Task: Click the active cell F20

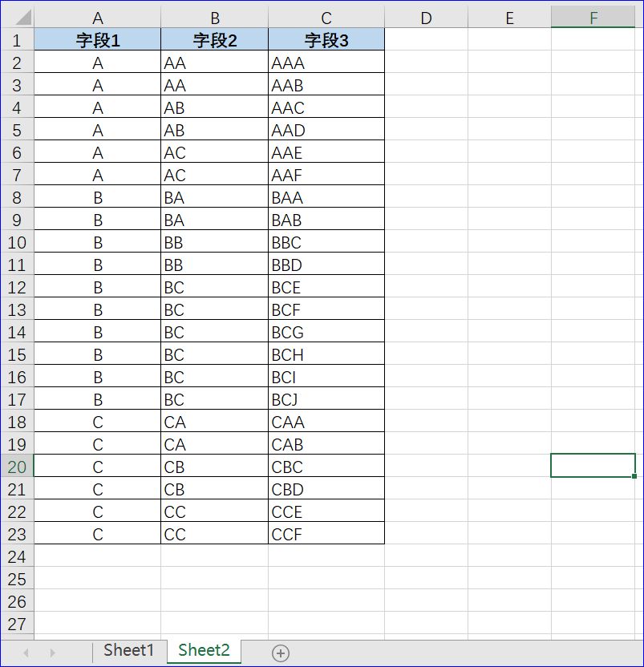Action: coord(593,465)
